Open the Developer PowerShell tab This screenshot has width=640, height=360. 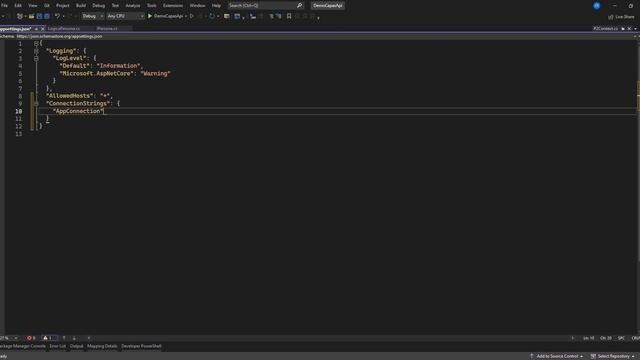(x=141, y=346)
